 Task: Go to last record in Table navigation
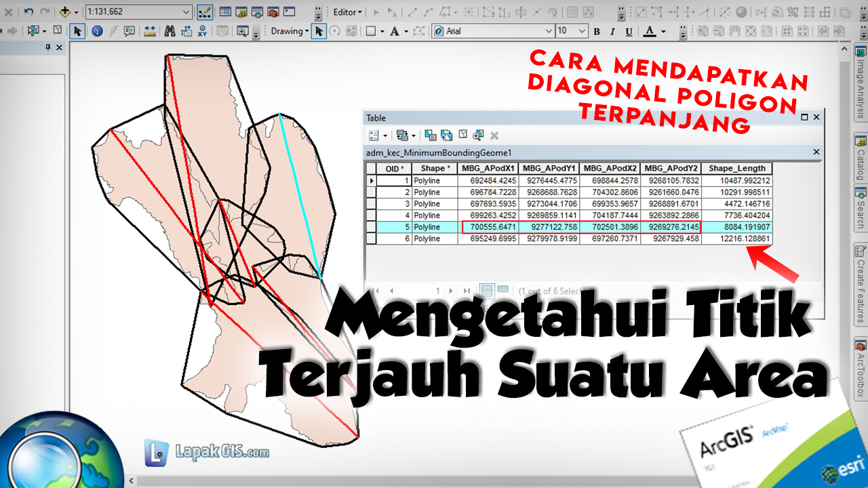pyautogui.click(x=468, y=291)
